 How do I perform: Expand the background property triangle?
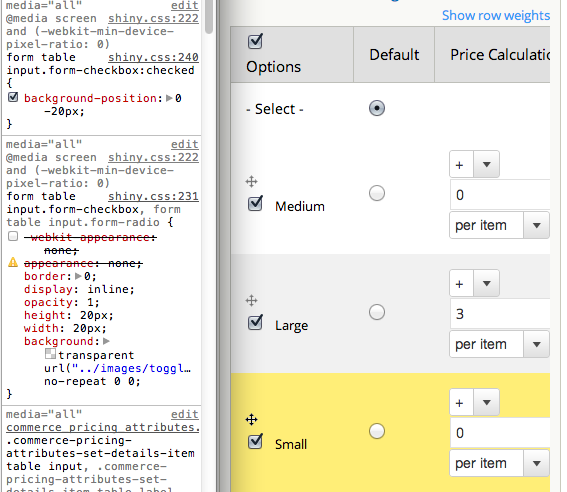106,341
